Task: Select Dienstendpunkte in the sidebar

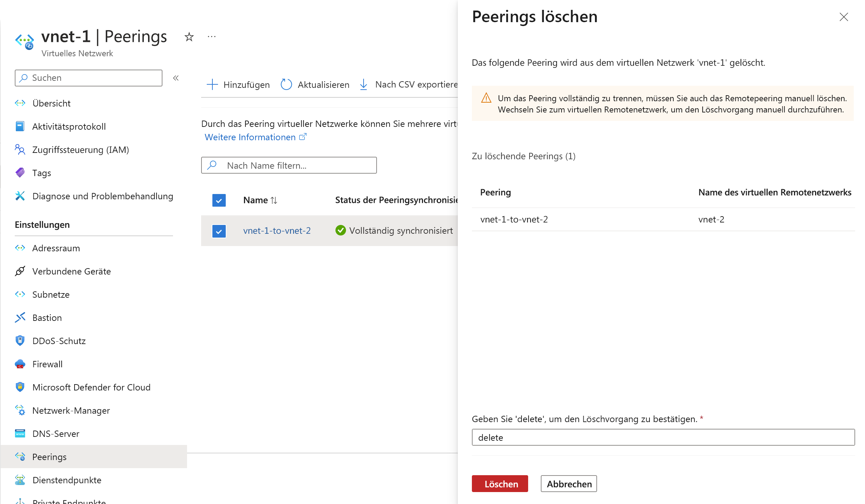Action: pos(67,480)
